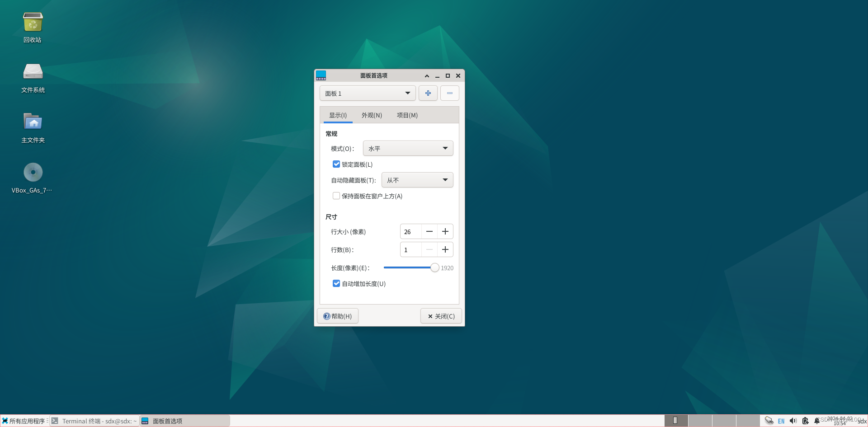The height and width of the screenshot is (427, 868).
Task: Open the 回收站 trash desktop icon
Action: pyautogui.click(x=33, y=27)
